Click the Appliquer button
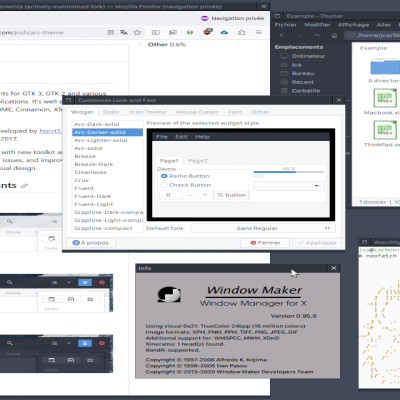400x400 pixels. click(x=317, y=243)
